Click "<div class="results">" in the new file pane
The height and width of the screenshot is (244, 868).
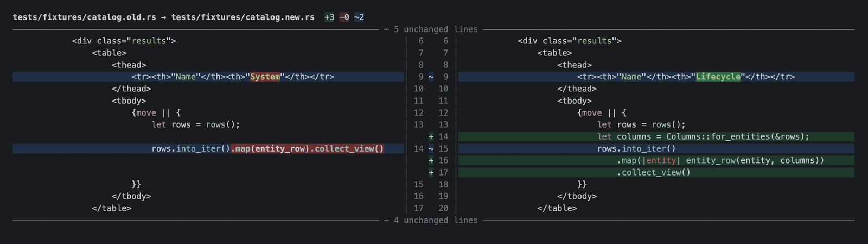click(570, 41)
